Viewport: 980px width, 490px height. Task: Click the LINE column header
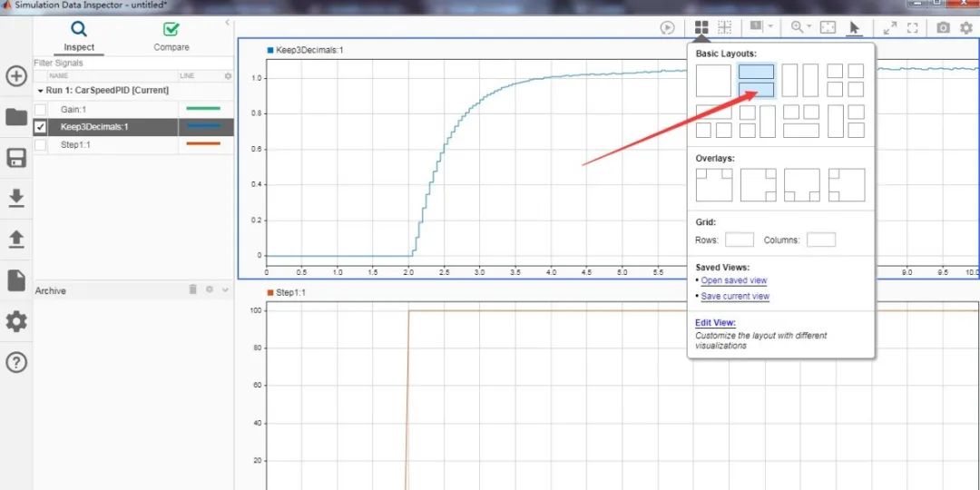[x=187, y=75]
